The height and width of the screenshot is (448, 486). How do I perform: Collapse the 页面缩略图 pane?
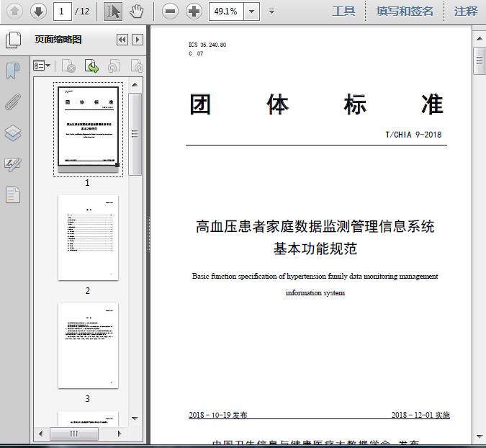pos(122,40)
